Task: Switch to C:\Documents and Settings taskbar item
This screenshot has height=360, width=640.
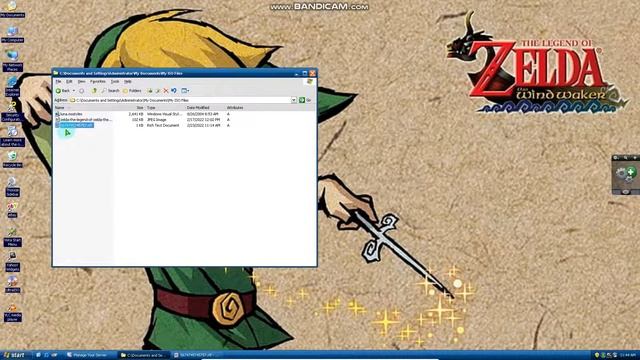Action: pyautogui.click(x=143, y=355)
